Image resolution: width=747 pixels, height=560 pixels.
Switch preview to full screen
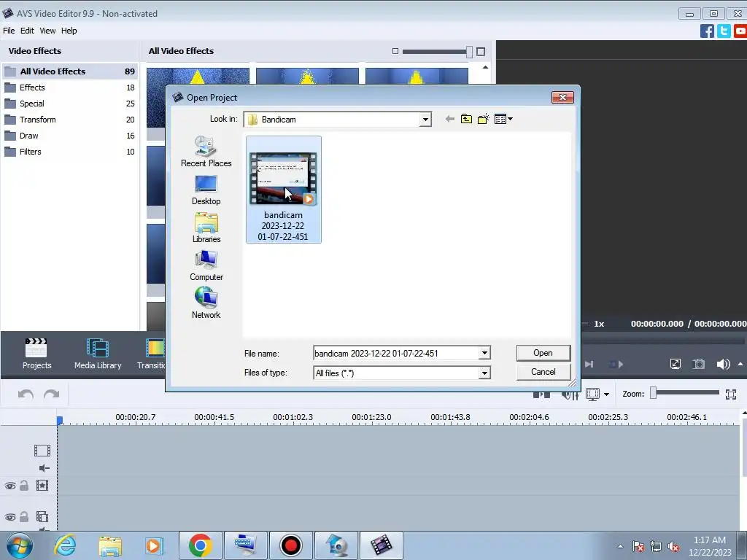(675, 365)
